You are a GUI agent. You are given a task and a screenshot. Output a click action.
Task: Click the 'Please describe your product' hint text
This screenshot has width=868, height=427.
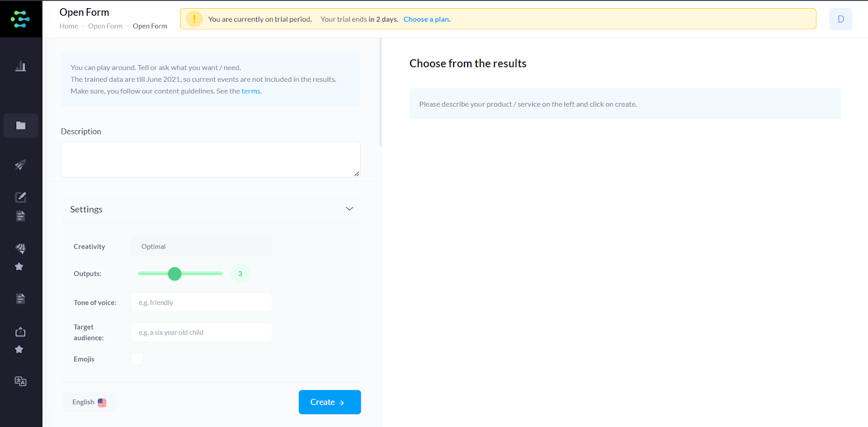pos(528,104)
